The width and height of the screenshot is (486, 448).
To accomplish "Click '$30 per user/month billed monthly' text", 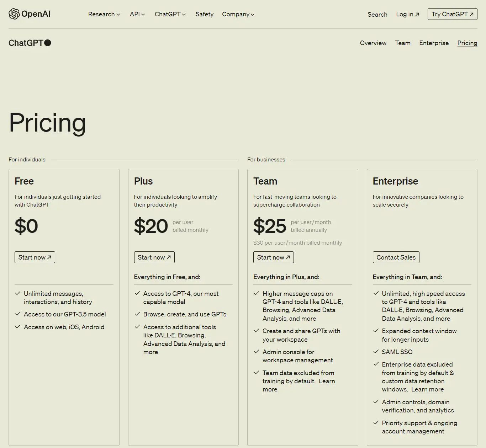I will click(x=297, y=242).
